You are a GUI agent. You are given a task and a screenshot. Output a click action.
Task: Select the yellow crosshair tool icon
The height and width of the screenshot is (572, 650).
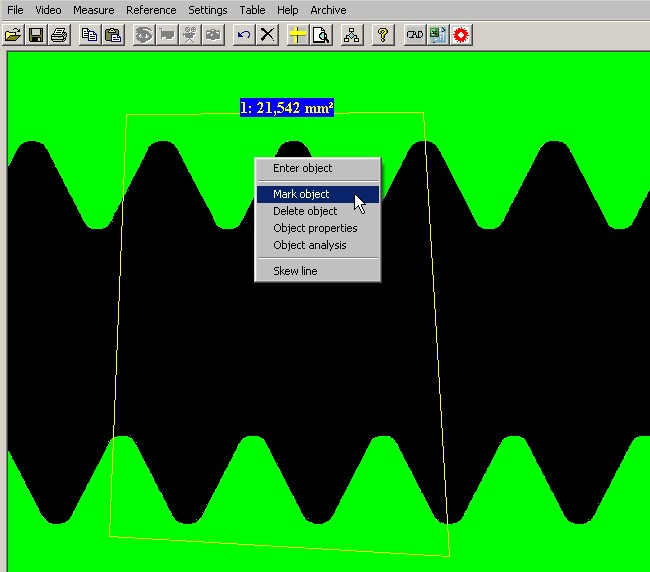pos(297,35)
